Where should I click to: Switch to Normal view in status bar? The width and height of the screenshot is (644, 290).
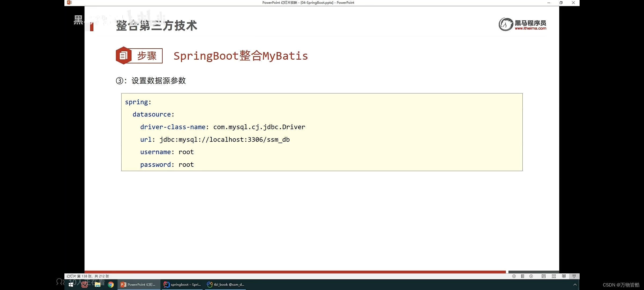click(543, 276)
